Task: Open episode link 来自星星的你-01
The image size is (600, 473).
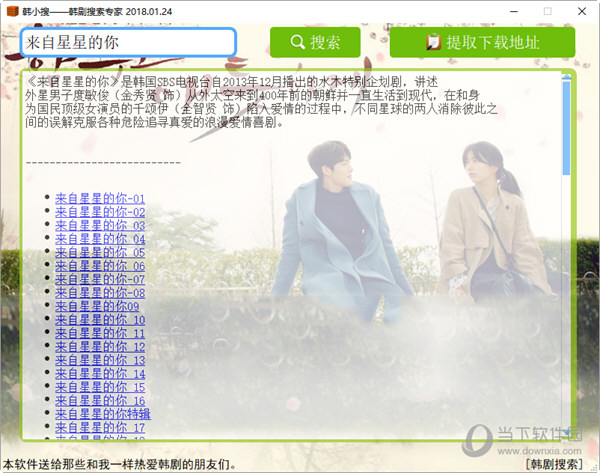Action: [100, 199]
